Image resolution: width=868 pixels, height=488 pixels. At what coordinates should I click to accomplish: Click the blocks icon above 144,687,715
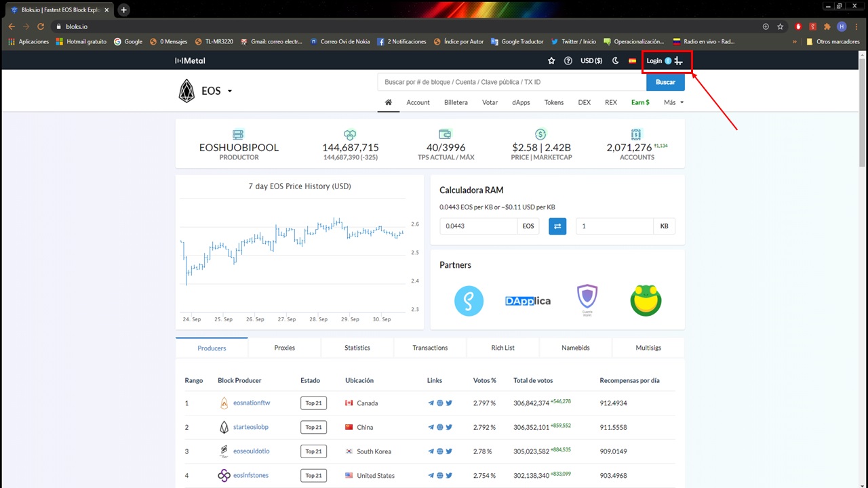(x=350, y=134)
